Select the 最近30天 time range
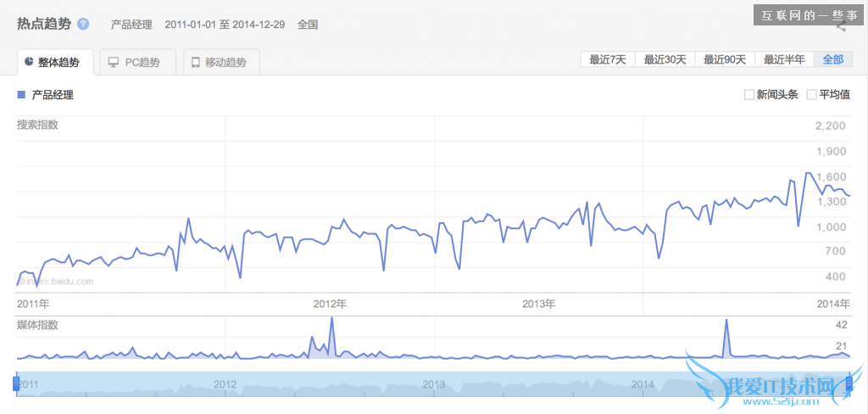 [665, 59]
